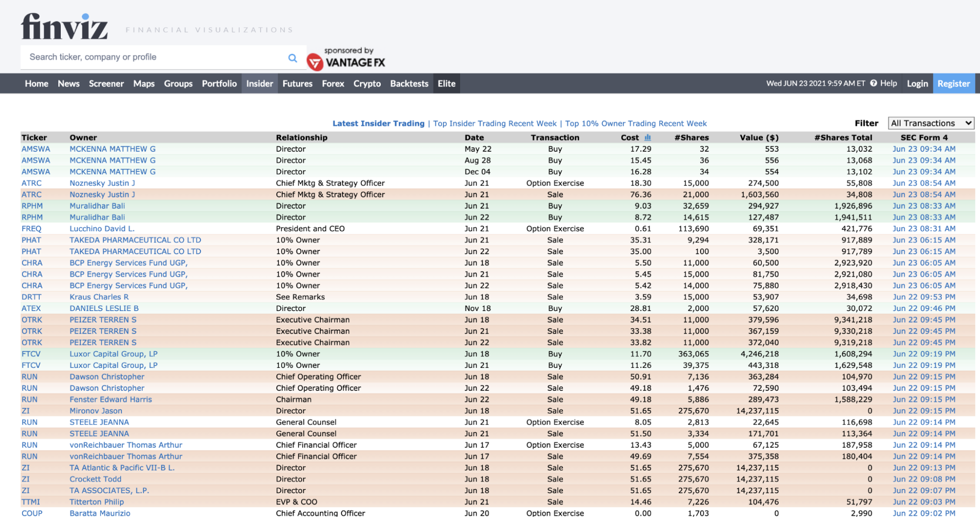Click the Login button icon area
980x529 pixels.
916,83
